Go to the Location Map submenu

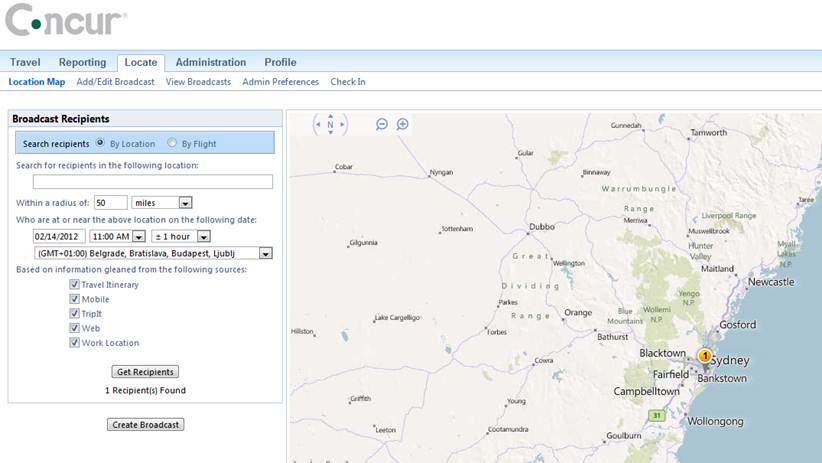point(37,82)
